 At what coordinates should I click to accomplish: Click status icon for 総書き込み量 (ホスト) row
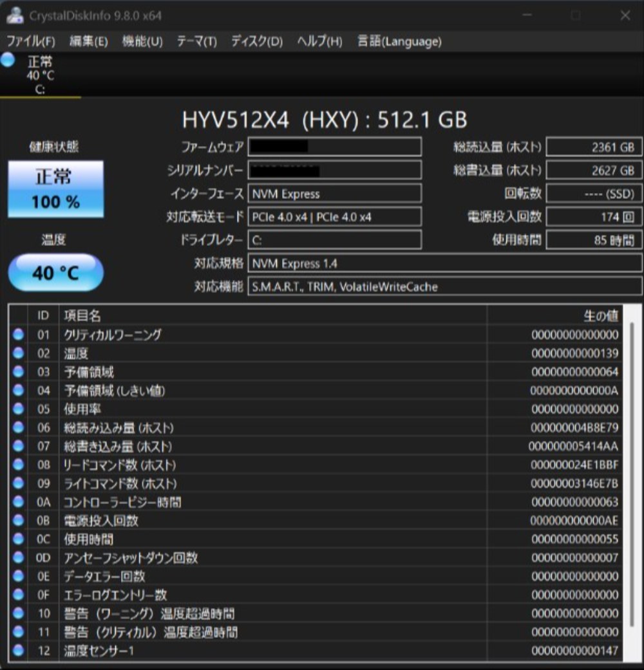pos(19,445)
